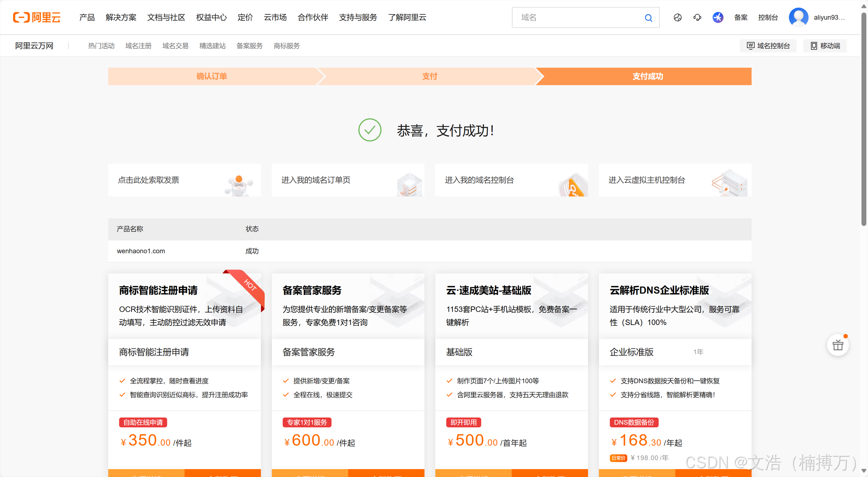This screenshot has width=868, height=477.
Task: Expand the 支持与服务 menu
Action: click(x=358, y=17)
